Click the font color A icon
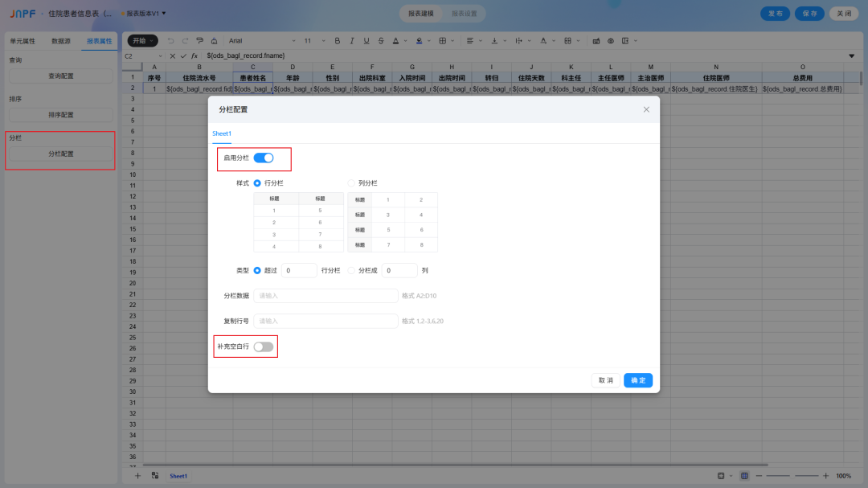868x488 pixels. coord(395,41)
